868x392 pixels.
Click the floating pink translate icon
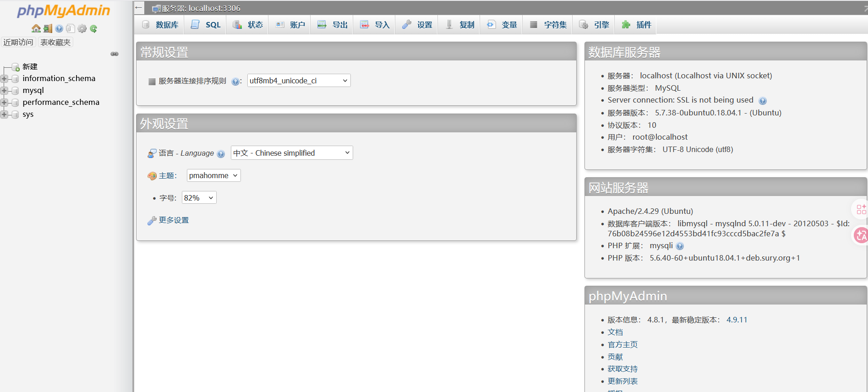pyautogui.click(x=861, y=235)
